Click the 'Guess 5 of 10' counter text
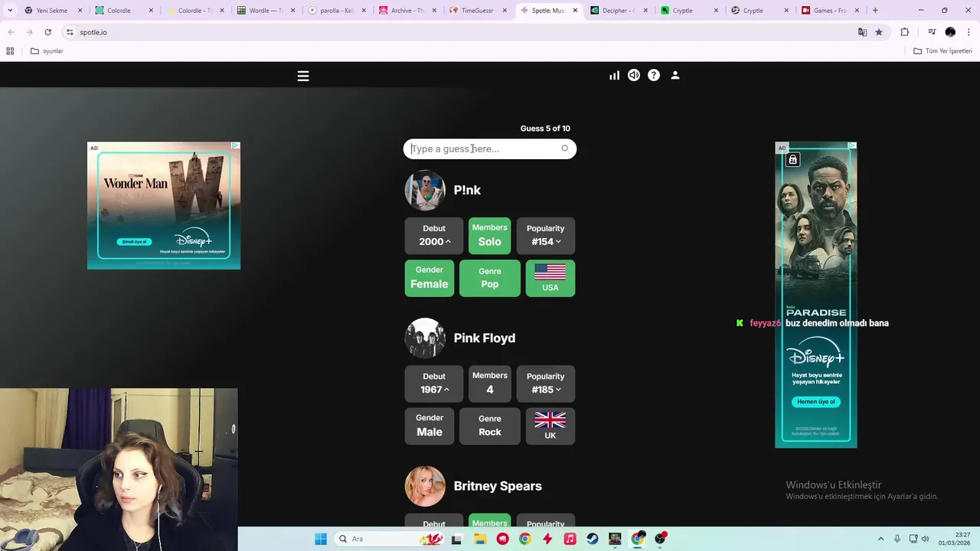The width and height of the screenshot is (980, 551). tap(545, 129)
